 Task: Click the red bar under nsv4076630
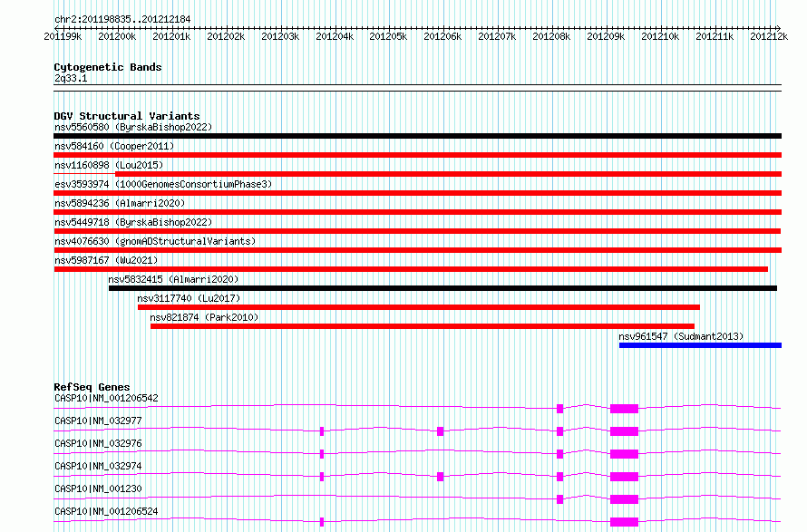click(417, 250)
